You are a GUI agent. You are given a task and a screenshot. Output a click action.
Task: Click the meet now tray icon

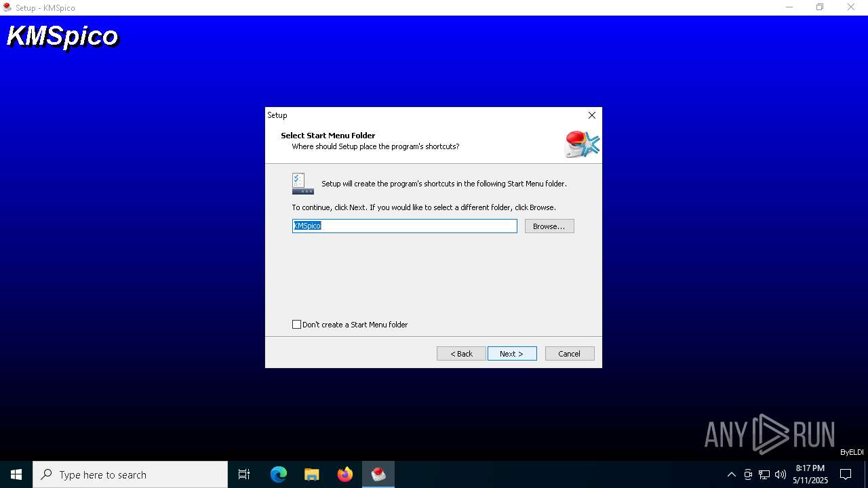click(x=748, y=474)
